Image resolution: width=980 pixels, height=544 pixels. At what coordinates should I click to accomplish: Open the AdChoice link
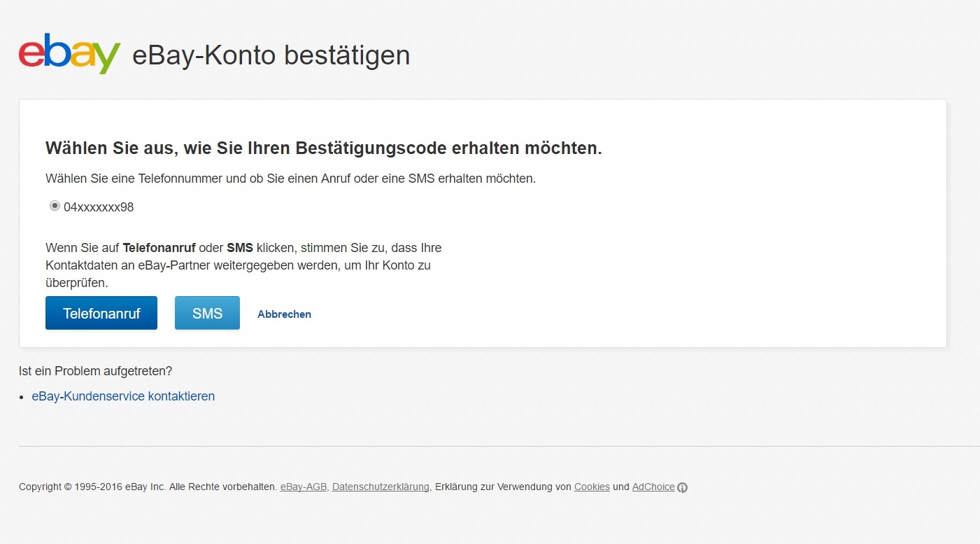[x=653, y=487]
